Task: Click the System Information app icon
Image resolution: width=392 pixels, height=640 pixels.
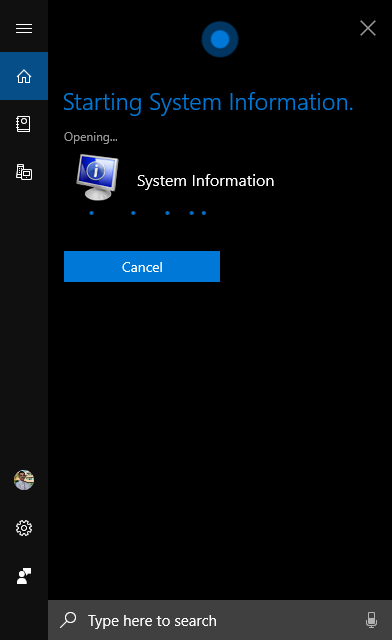Action: click(x=97, y=177)
